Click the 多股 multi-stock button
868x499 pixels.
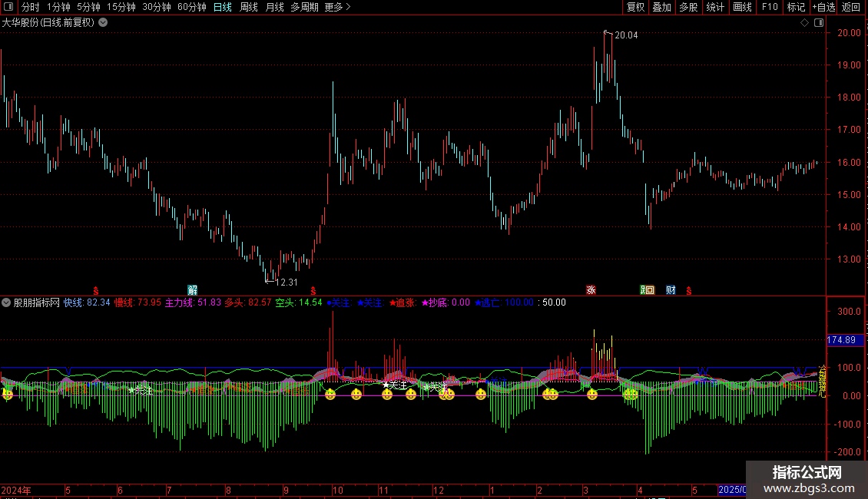click(x=688, y=7)
